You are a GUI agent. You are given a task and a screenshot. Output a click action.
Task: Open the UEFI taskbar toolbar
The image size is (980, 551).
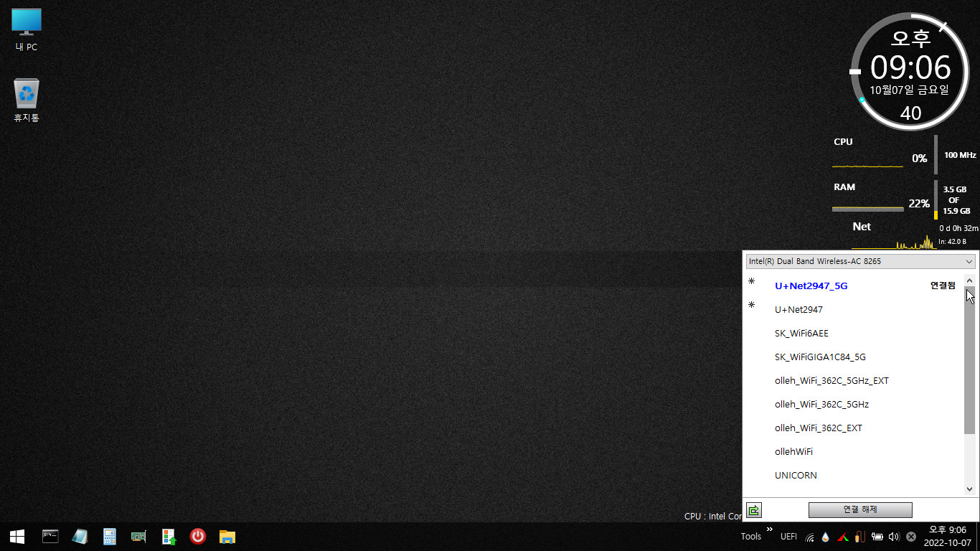tap(788, 537)
